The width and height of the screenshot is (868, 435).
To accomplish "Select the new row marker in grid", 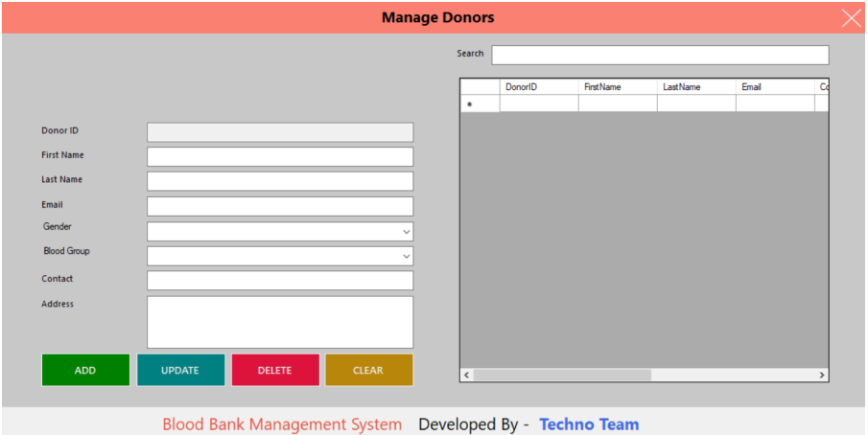I will pos(480,103).
